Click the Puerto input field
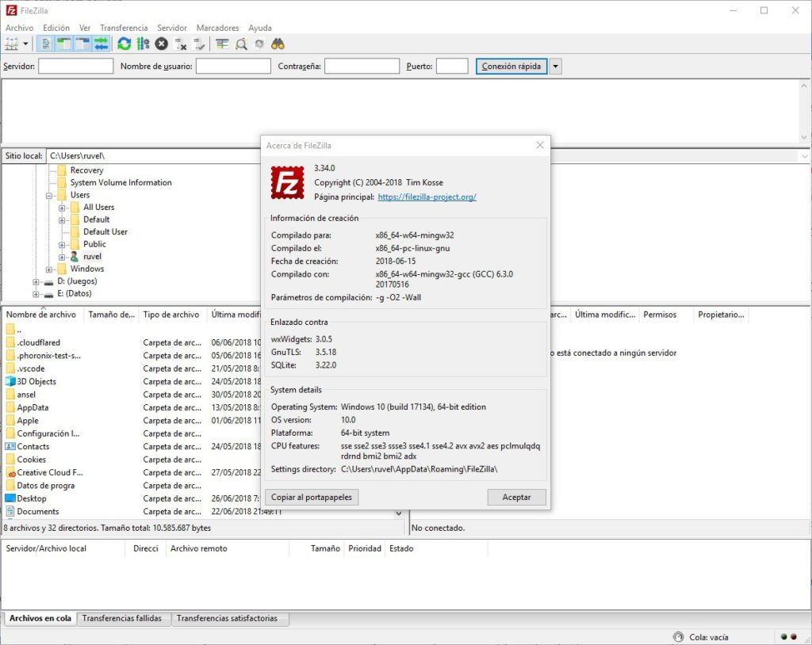Screen dimensions: 812x645 point(452,66)
